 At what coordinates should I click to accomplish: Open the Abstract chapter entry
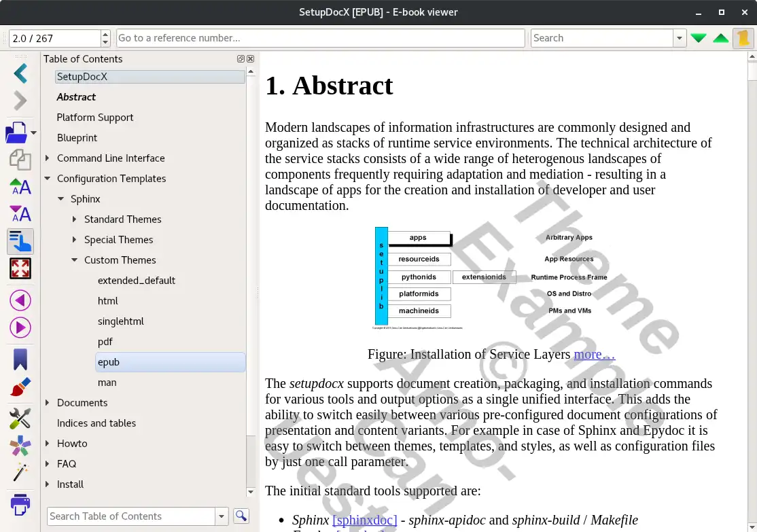[x=76, y=97]
